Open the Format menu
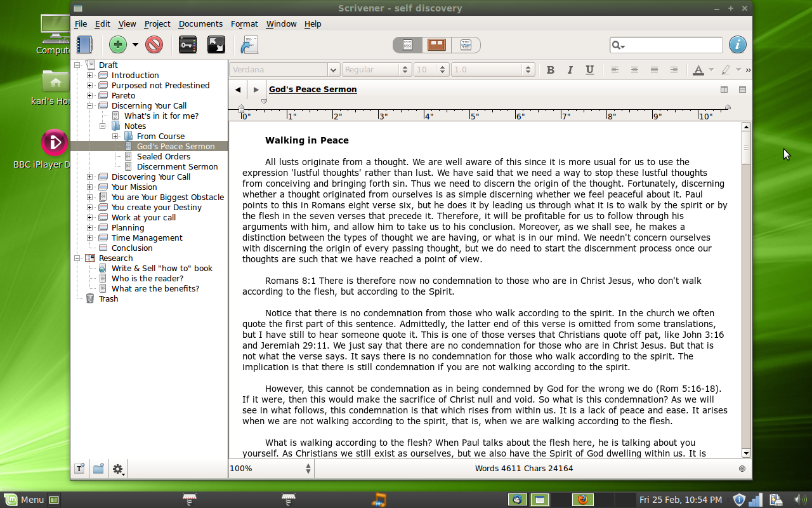This screenshot has width=812, height=508. [x=244, y=23]
